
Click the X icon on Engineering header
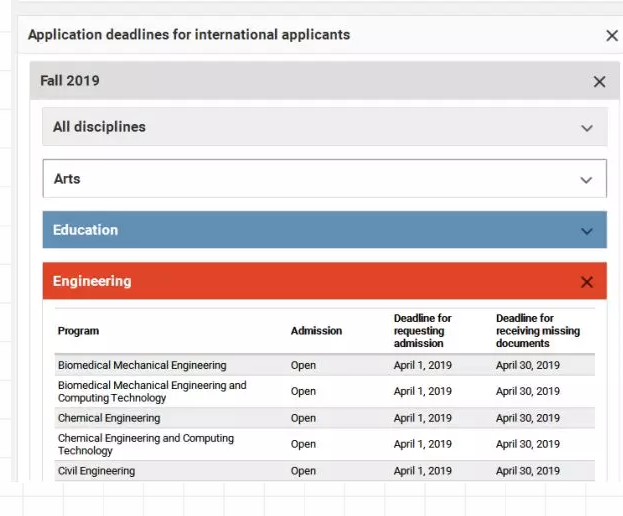click(587, 282)
